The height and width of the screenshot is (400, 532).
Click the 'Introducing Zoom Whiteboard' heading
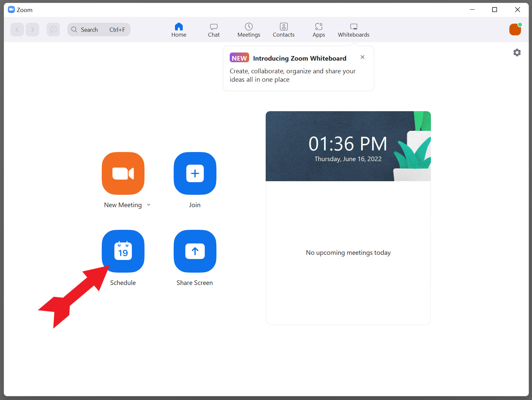[x=300, y=58]
